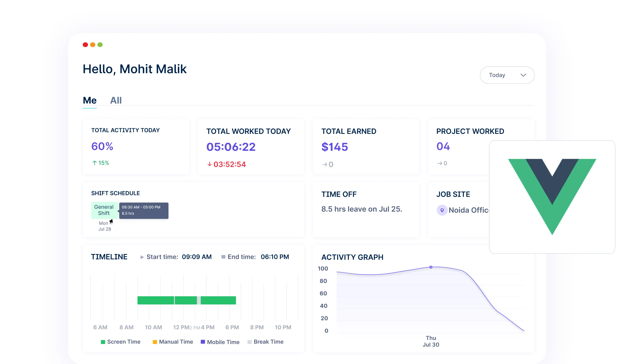This screenshot has height=364, width=623.
Task: Click the 03:52:54 red time difference
Action: click(230, 164)
